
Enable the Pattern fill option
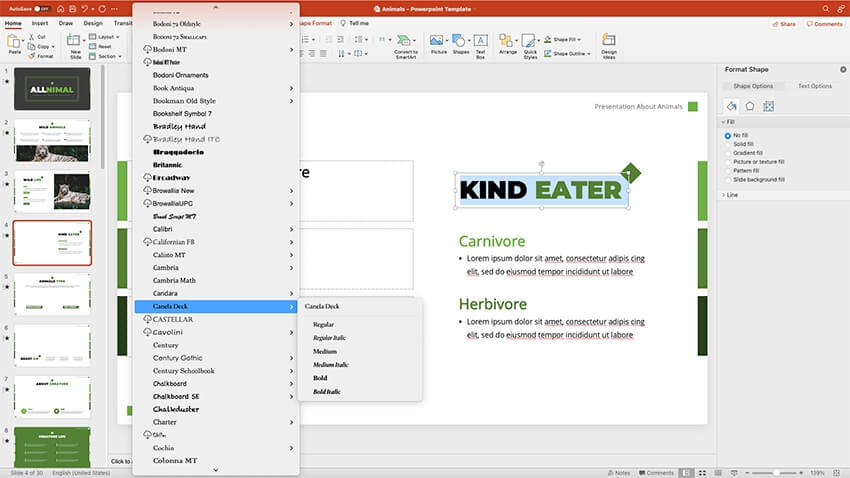point(727,170)
